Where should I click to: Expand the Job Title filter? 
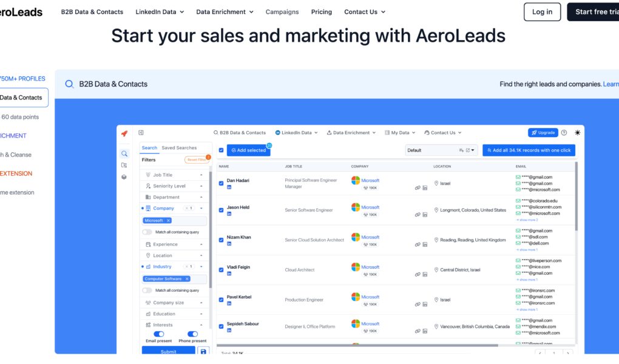174,175
